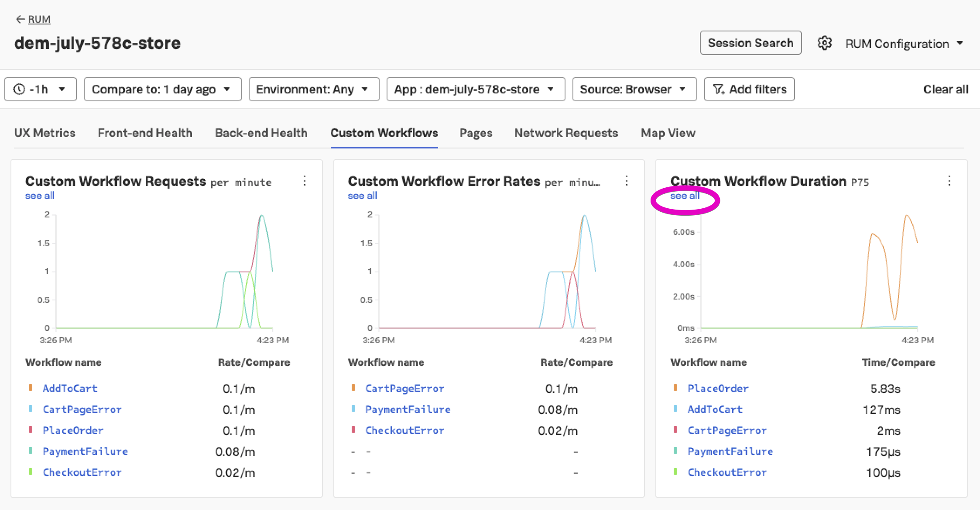Open the Custom Workflow Duration kebab menu
The width and height of the screenshot is (980, 510).
point(949,181)
